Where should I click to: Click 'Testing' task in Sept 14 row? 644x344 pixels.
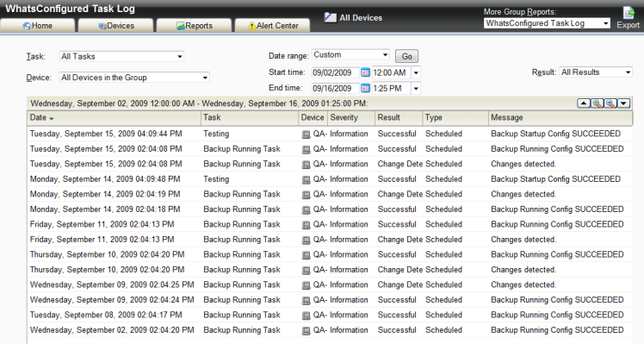[x=216, y=179]
